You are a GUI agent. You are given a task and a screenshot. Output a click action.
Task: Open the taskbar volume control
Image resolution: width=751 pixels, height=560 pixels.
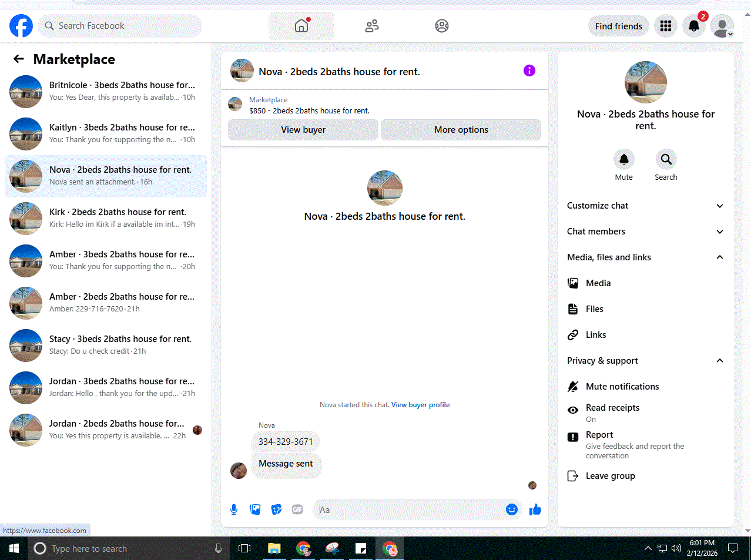coord(676,548)
